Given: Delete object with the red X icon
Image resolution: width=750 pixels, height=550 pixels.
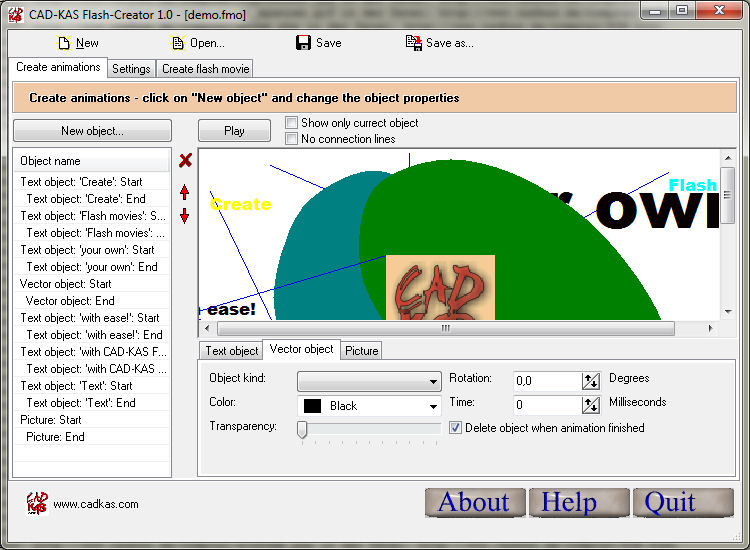Looking at the screenshot, I should (185, 160).
